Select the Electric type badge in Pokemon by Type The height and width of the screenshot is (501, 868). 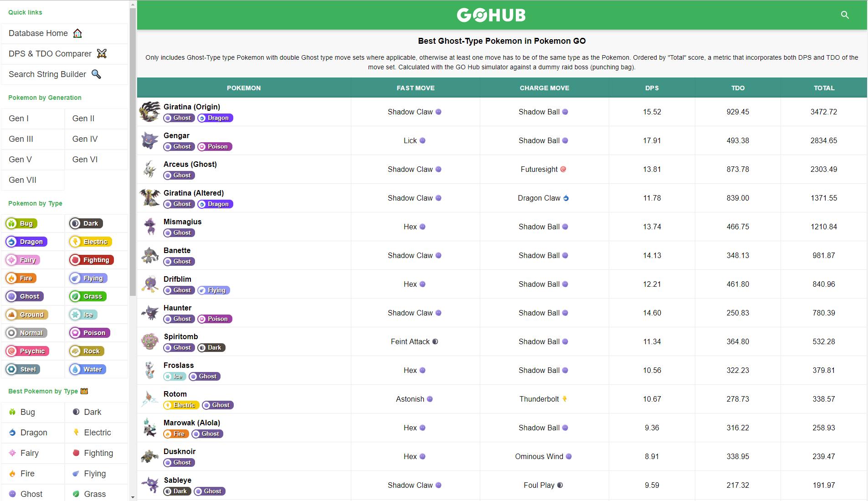pyautogui.click(x=90, y=242)
